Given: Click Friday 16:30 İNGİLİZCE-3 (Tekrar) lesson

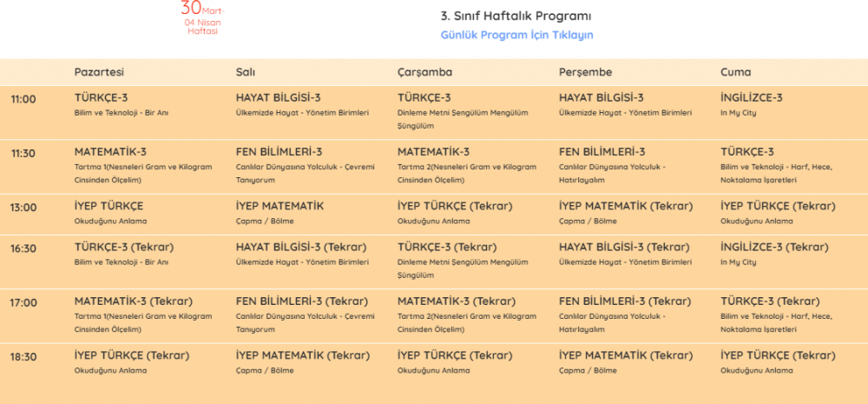Looking at the screenshot, I should (774, 248).
